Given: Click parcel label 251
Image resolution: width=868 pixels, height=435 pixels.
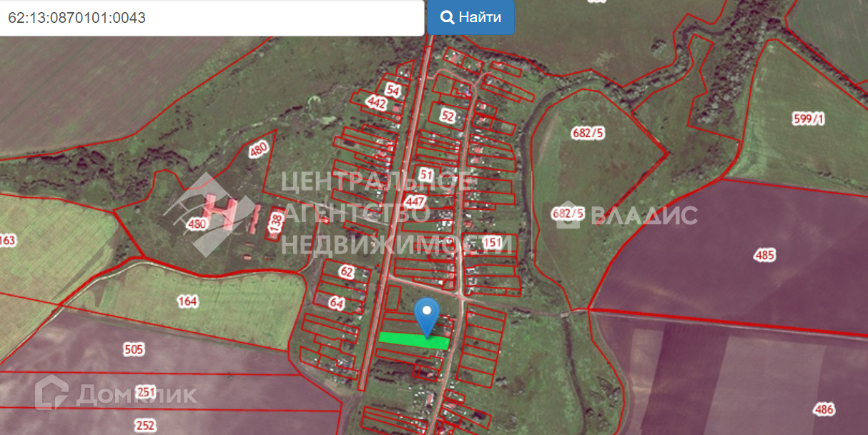Looking at the screenshot, I should 146,392.
